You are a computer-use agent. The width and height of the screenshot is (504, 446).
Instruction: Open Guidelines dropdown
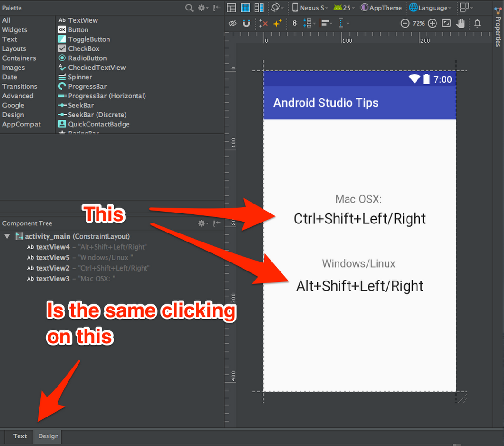pos(343,23)
